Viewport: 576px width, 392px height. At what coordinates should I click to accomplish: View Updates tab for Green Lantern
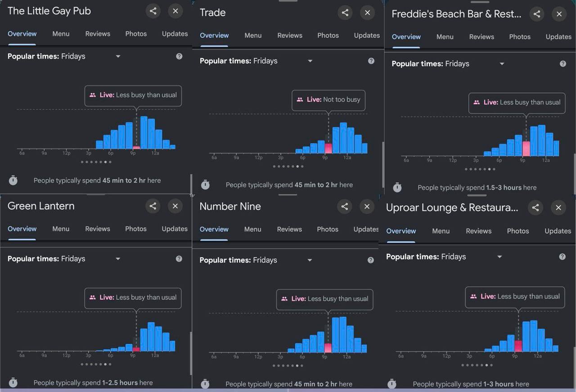175,229
